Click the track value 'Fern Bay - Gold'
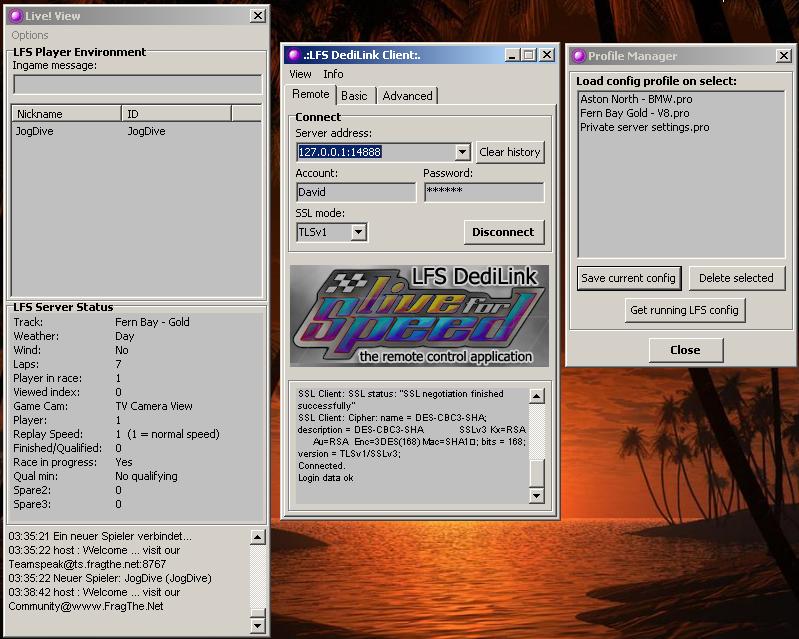This screenshot has height=639, width=799. click(x=152, y=322)
